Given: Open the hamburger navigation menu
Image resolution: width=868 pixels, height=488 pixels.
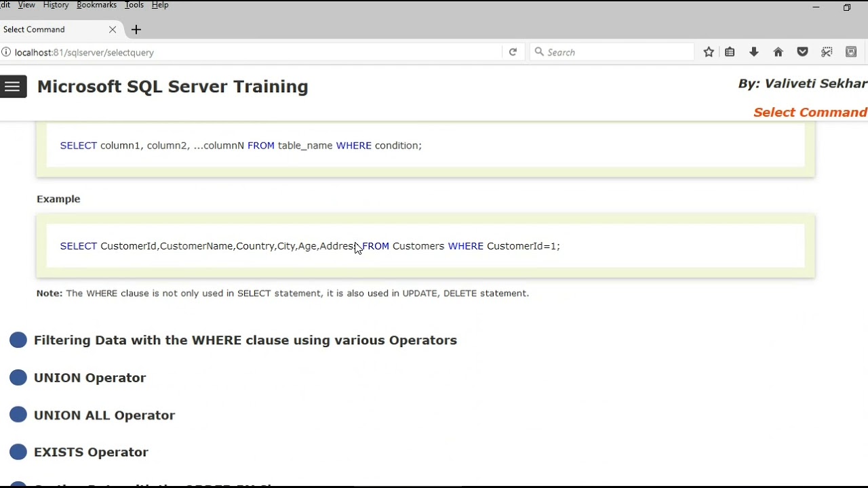Looking at the screenshot, I should point(12,87).
